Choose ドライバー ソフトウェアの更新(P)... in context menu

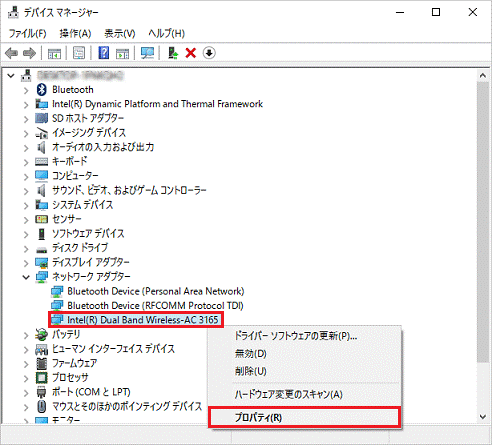296,336
